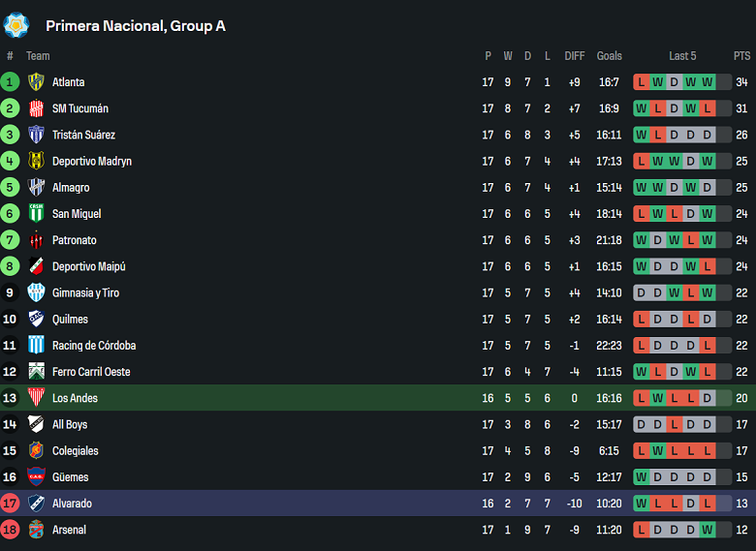Click the Atlanta team crest

point(36,82)
